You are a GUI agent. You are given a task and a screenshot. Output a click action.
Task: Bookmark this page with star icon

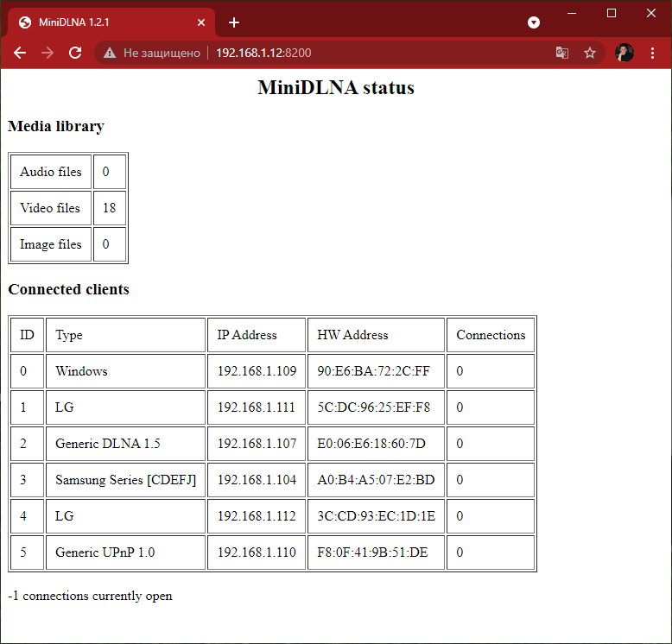point(590,53)
